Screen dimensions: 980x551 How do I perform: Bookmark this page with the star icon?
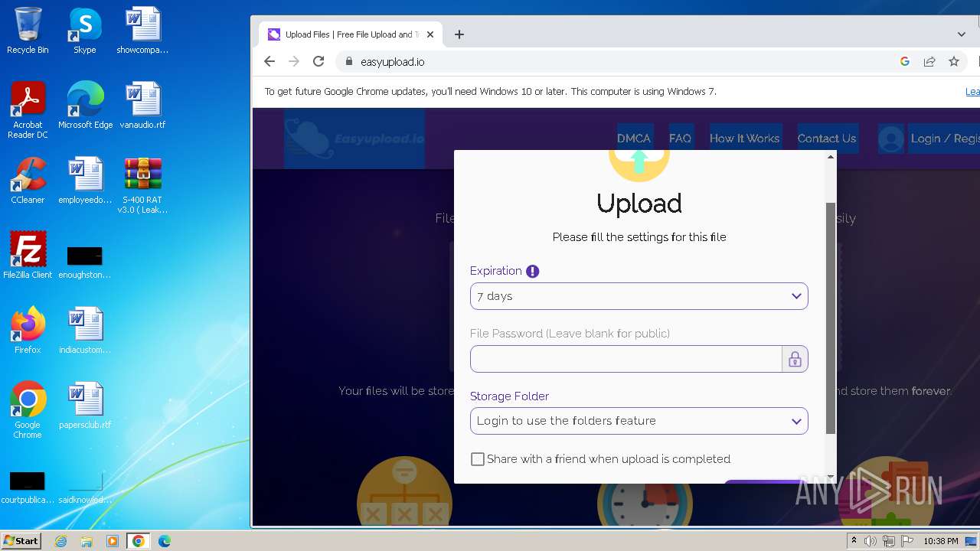pyautogui.click(x=954, y=61)
